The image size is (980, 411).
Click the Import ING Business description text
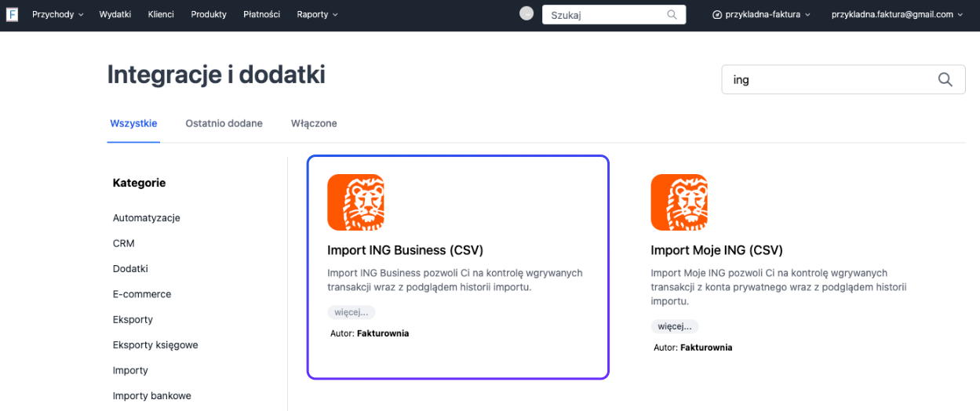(455, 280)
